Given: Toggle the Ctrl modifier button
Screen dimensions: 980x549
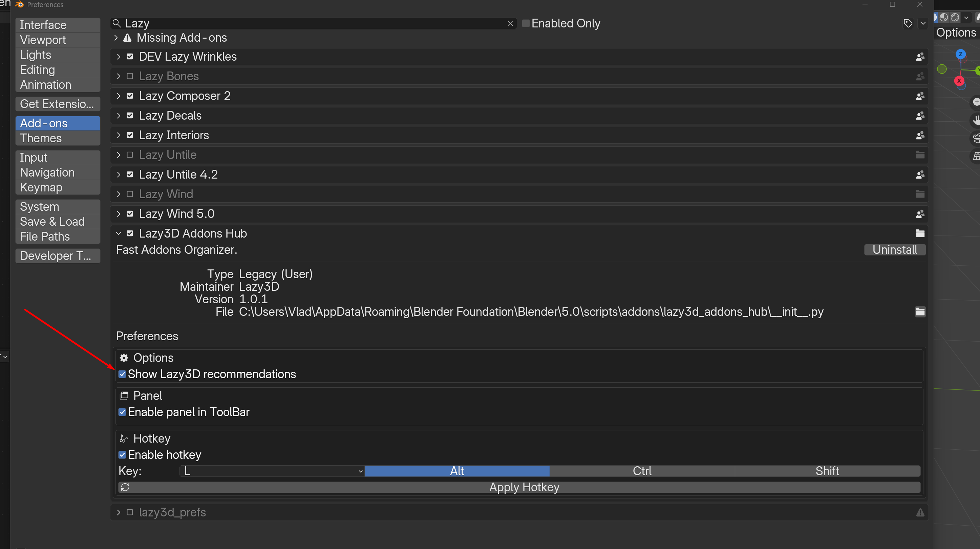Looking at the screenshot, I should pyautogui.click(x=642, y=471).
